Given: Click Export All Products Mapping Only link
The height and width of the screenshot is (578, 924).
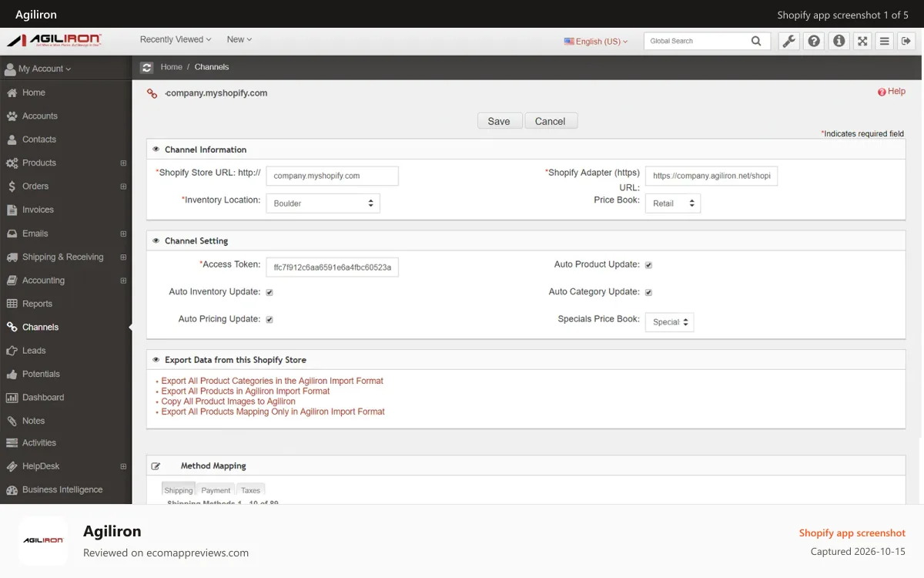Looking at the screenshot, I should pos(273,412).
